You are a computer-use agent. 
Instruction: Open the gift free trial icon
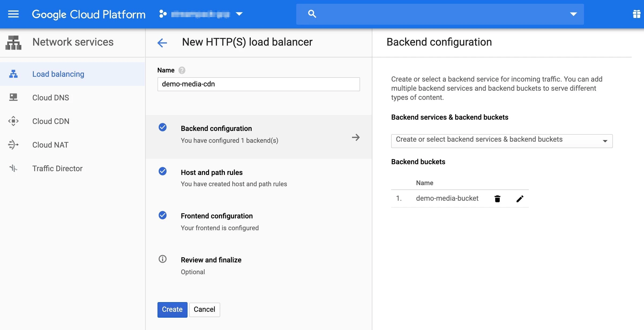[636, 14]
